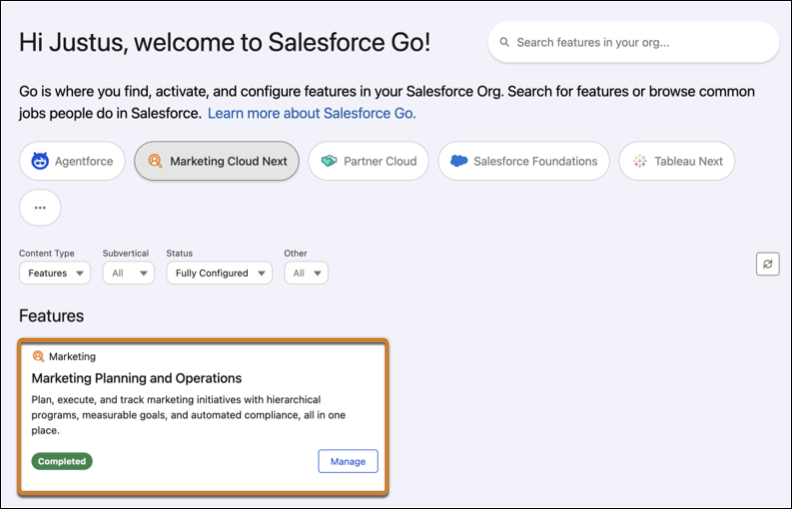Choose the Partner Cloud category
The width and height of the screenshot is (792, 509).
coord(369,161)
